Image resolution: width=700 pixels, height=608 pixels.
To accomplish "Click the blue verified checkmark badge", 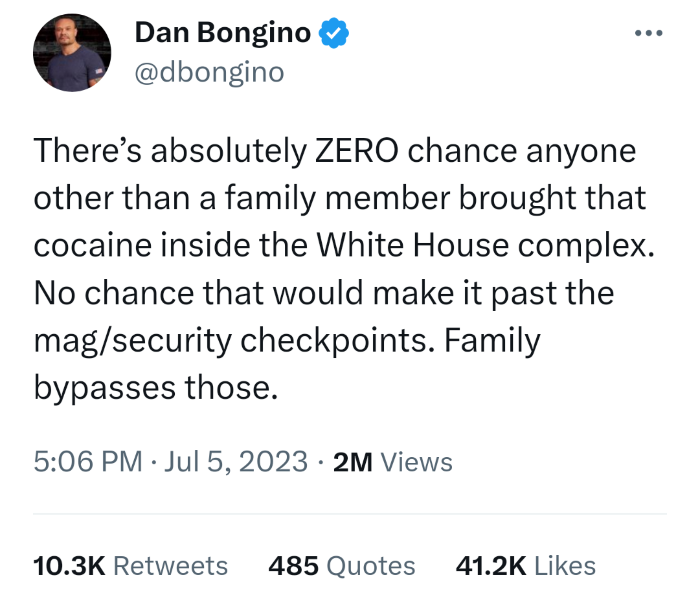I will 334,33.
